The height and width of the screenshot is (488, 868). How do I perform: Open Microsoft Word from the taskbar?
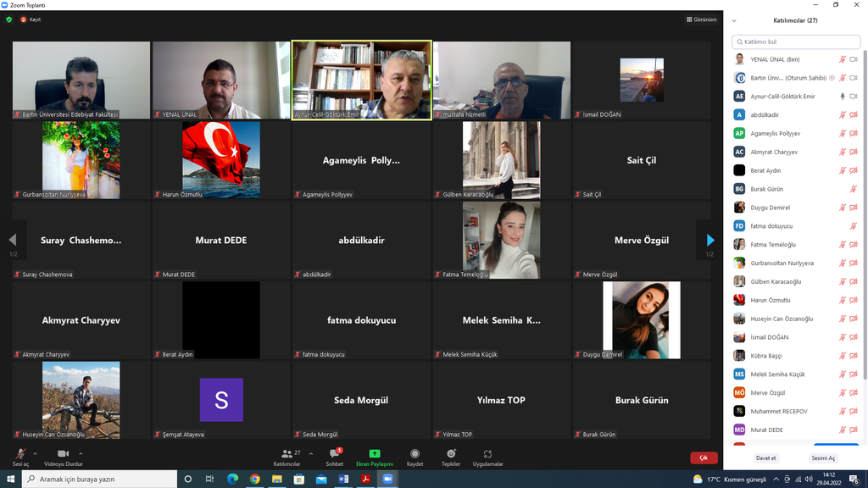[343, 480]
